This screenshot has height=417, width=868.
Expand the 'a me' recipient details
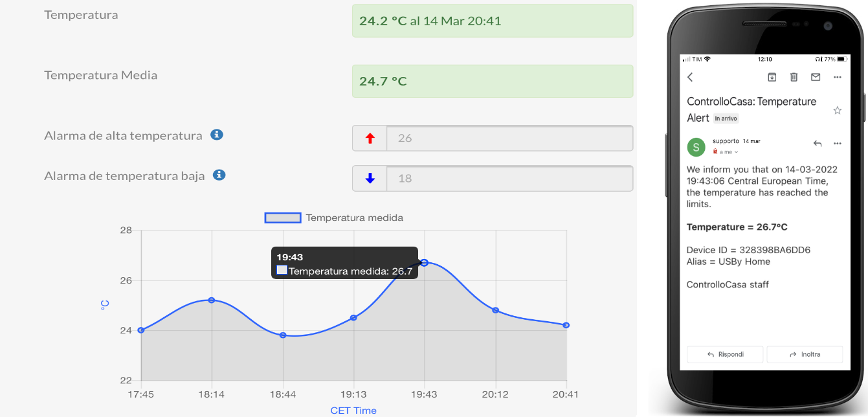727,152
